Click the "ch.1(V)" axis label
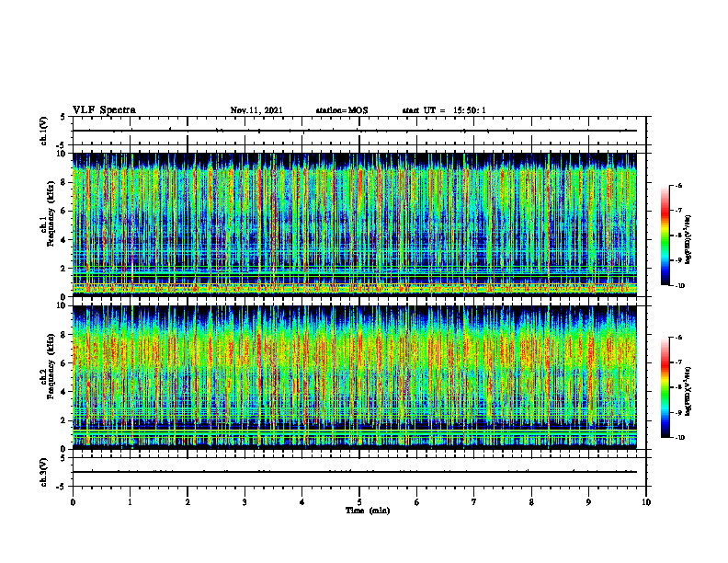This screenshot has height=563, width=728. (x=43, y=131)
